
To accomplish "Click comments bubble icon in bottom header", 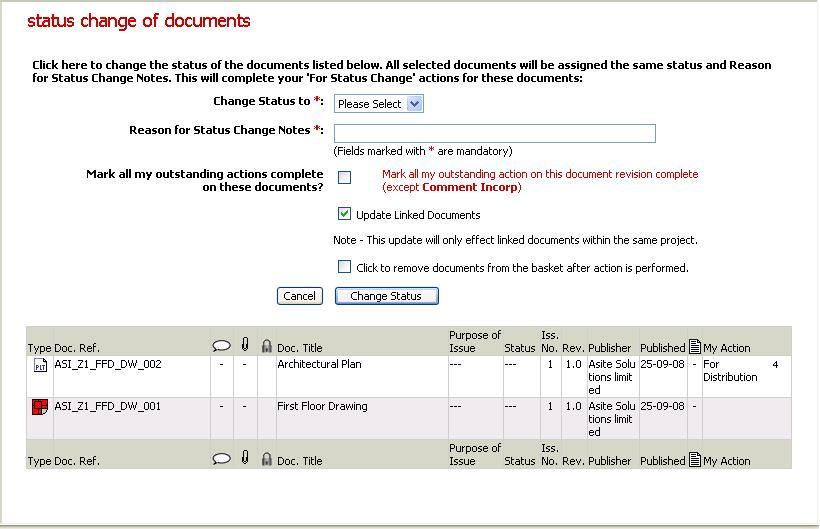I will tap(221, 458).
